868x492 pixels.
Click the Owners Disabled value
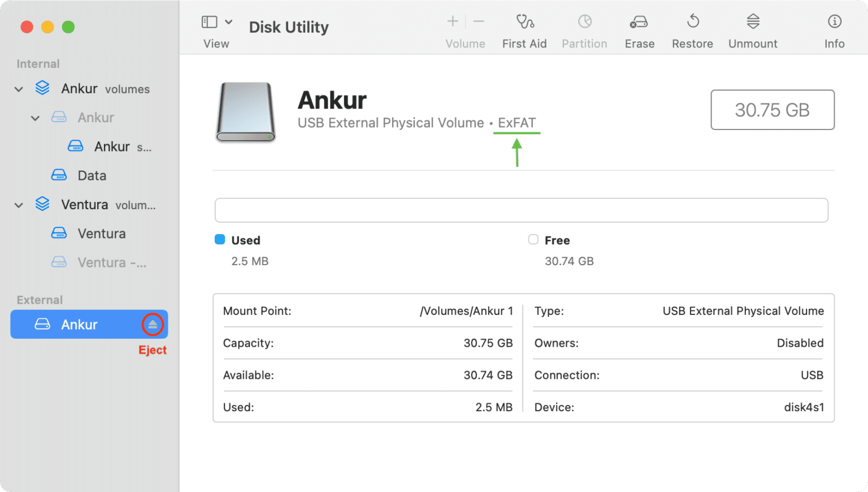click(x=800, y=343)
